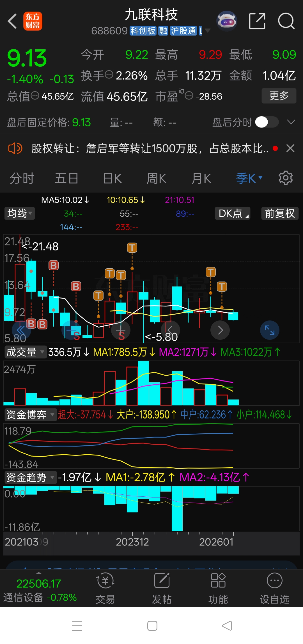Tap Android home square button
This screenshot has height=644, width=303.
tap(152, 626)
